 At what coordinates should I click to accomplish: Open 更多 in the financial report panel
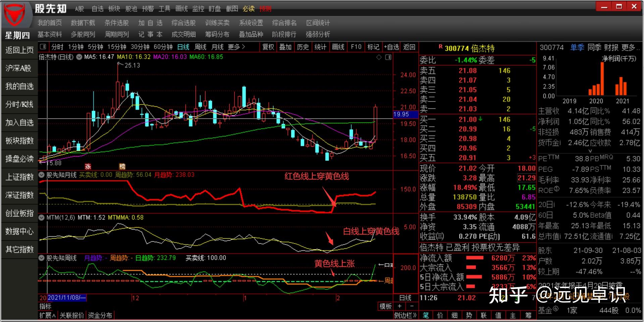[x=630, y=48]
